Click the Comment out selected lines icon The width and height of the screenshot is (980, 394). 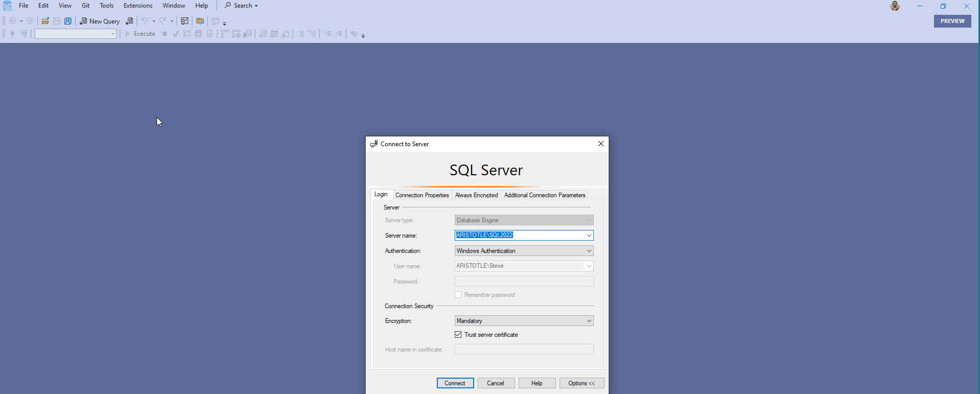(x=301, y=34)
